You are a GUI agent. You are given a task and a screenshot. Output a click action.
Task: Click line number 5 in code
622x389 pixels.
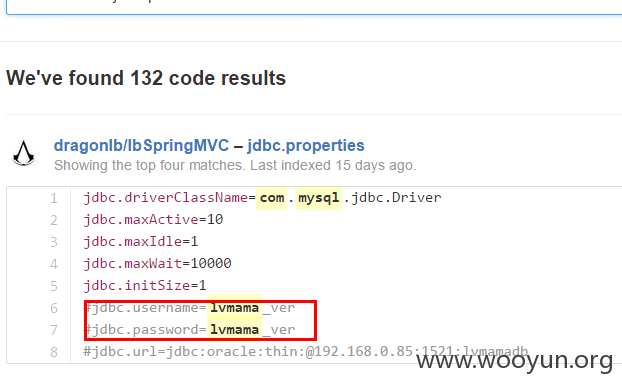pos(54,286)
